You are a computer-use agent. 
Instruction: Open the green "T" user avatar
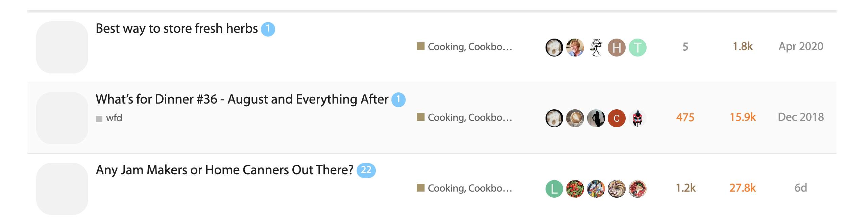click(637, 47)
